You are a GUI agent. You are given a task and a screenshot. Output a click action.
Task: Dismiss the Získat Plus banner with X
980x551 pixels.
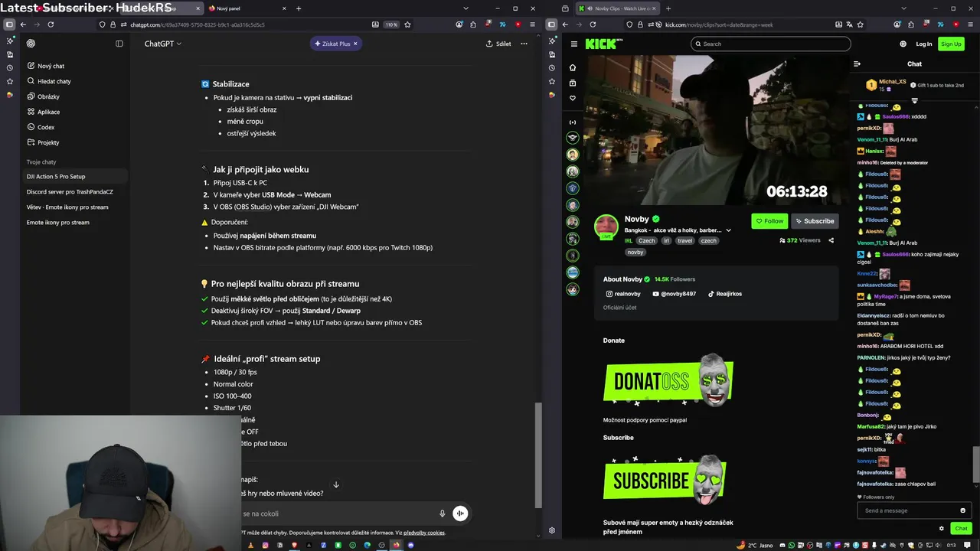tap(355, 44)
